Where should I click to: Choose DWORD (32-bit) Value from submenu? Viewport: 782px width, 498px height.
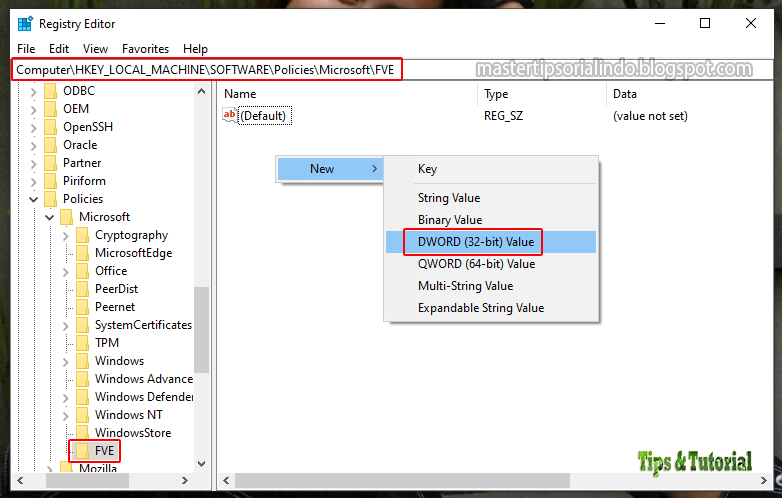(x=491, y=242)
